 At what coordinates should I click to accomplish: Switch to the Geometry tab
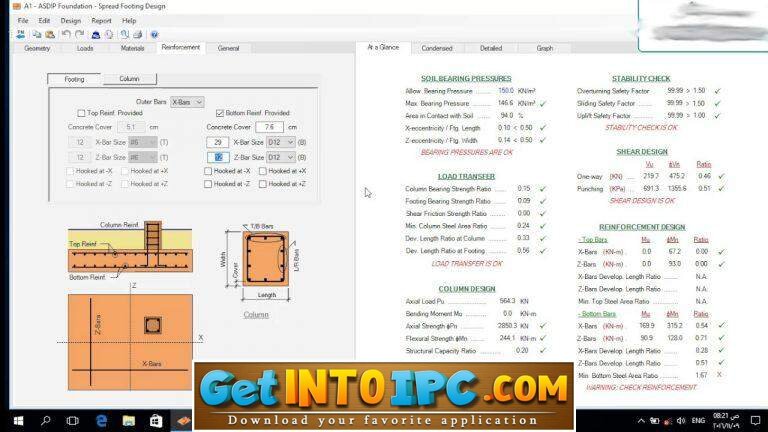click(x=37, y=48)
